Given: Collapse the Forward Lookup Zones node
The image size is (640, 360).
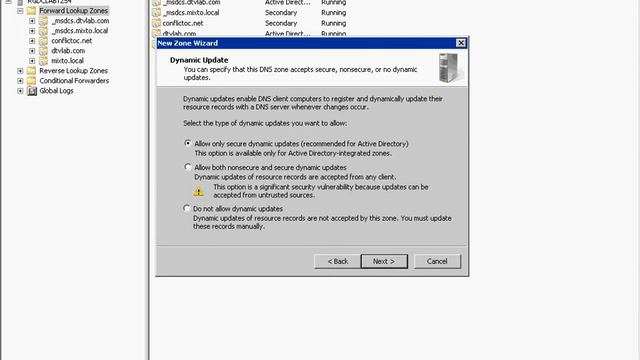Looking at the screenshot, I should pos(20,11).
